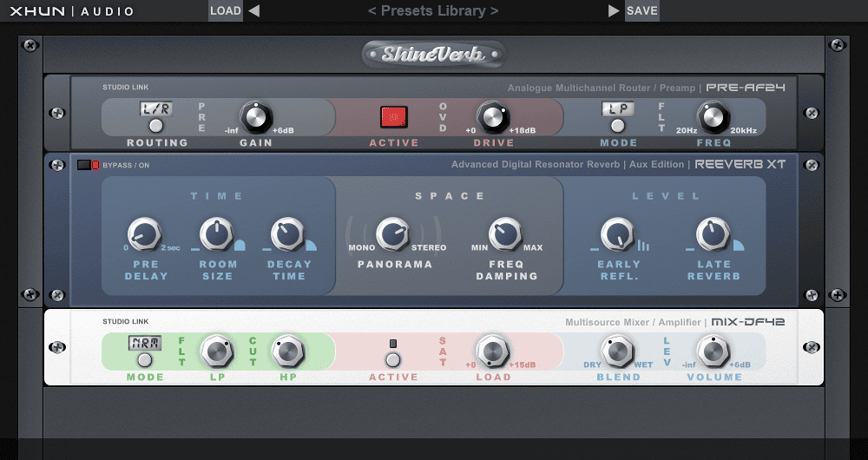Toggle the saturation ACTIVE switch
868x460 pixels.
point(393,358)
